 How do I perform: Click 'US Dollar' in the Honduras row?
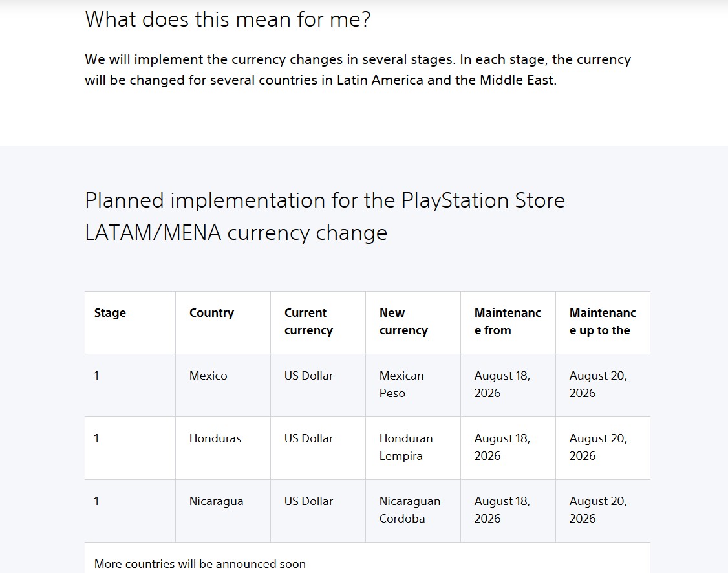[x=309, y=438]
